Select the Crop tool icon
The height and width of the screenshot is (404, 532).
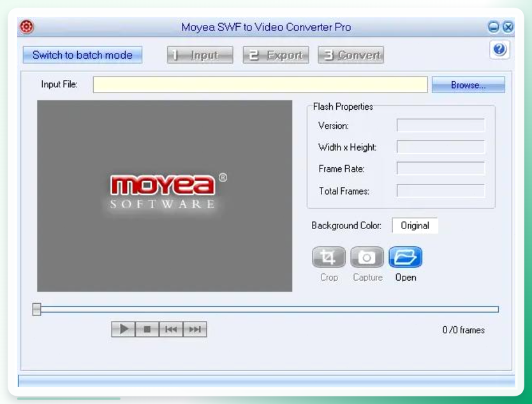pos(329,257)
